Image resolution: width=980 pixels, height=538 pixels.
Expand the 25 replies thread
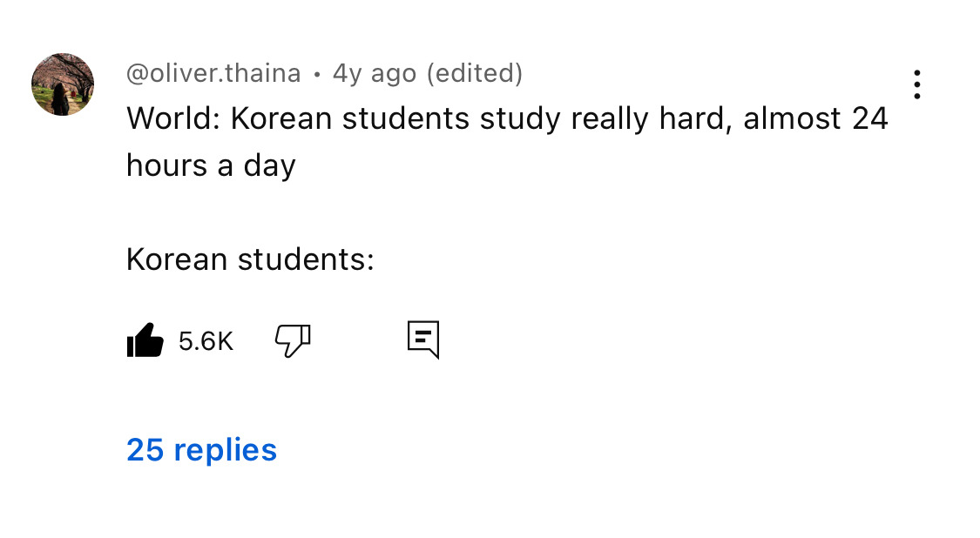coord(201,450)
